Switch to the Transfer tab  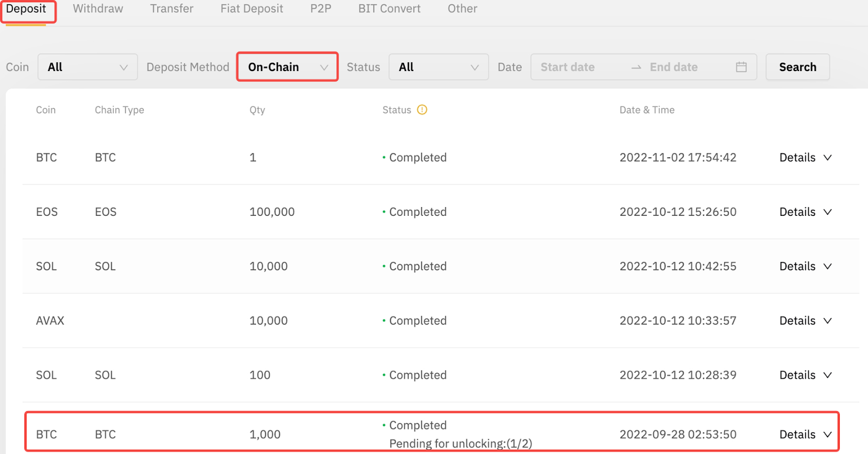pos(171,9)
